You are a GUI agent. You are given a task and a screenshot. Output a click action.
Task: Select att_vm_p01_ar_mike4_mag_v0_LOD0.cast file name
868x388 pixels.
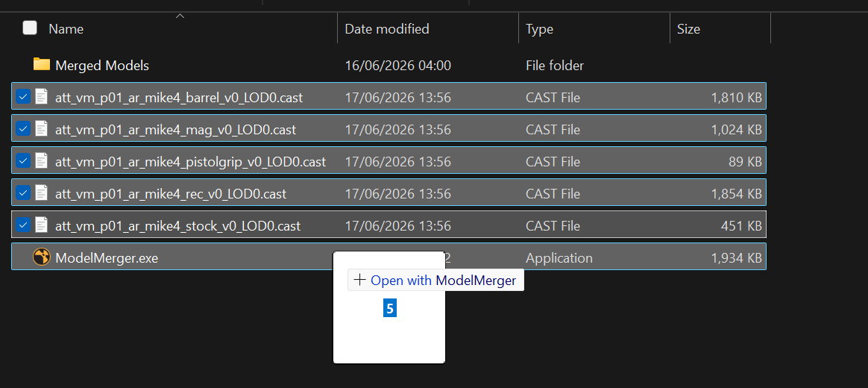[175, 131]
